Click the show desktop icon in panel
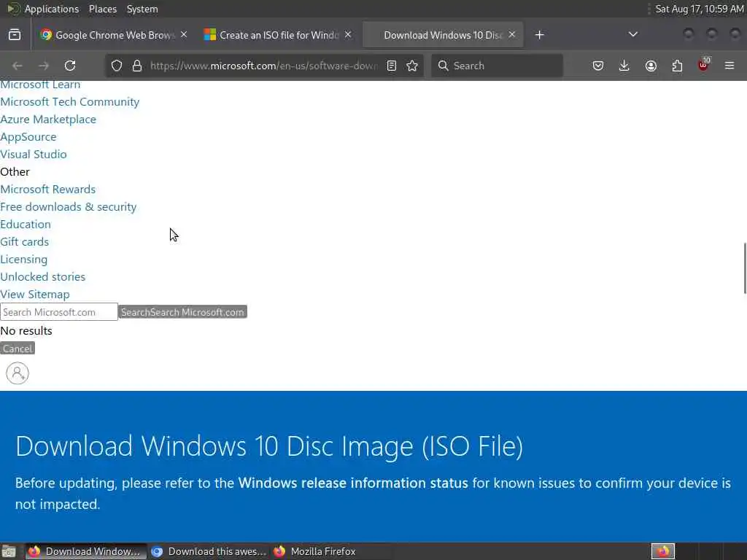 pos(9,551)
